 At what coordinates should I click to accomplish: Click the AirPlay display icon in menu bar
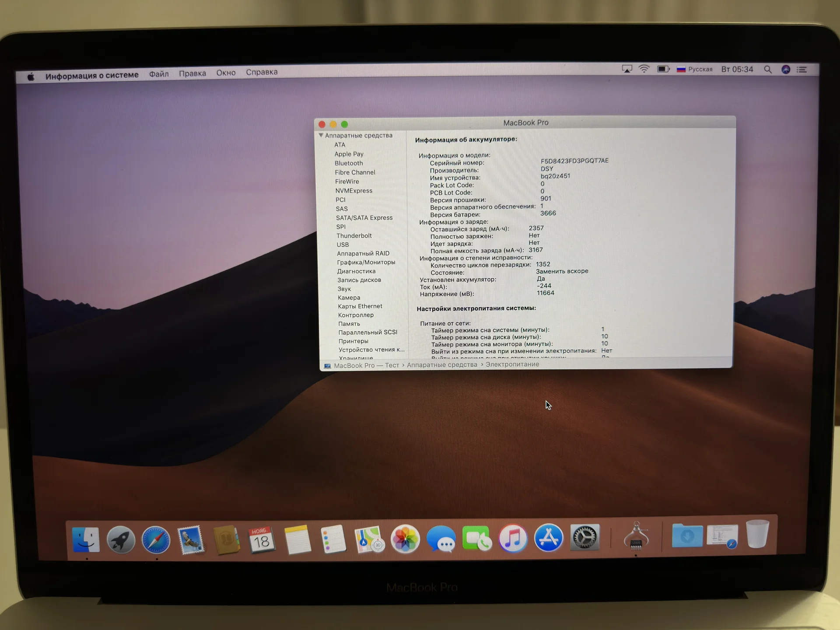pyautogui.click(x=627, y=69)
